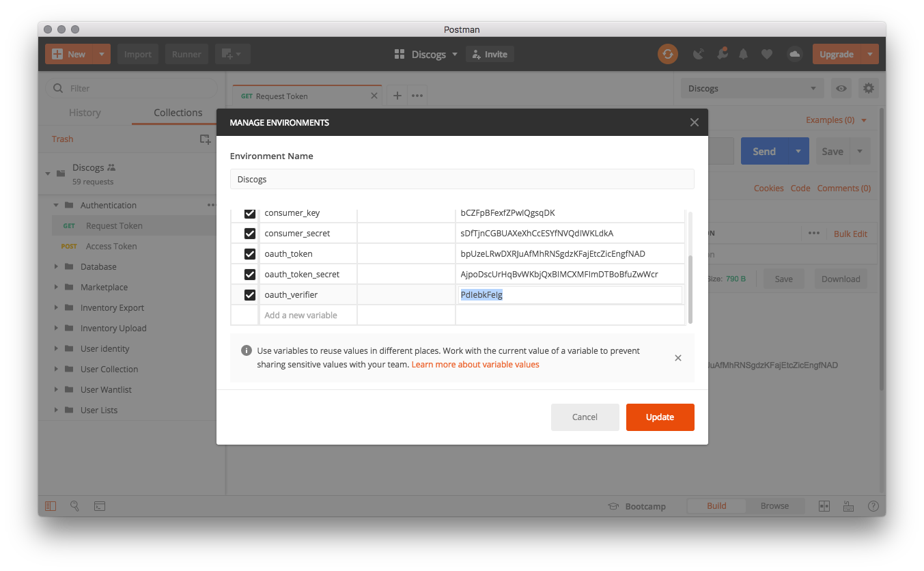The width and height of the screenshot is (924, 571).
Task: Open tab options ellipsis next to plus
Action: (x=417, y=96)
